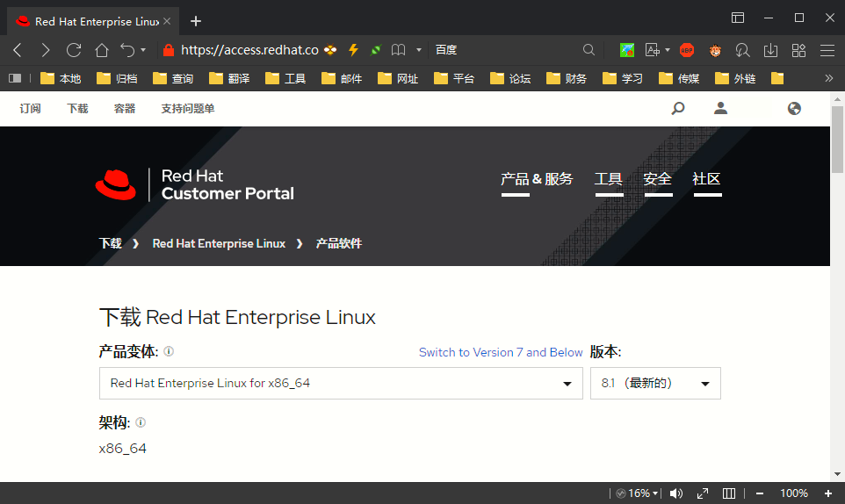This screenshot has height=504, width=845.
Task: Click the 订阅 link
Action: tap(30, 109)
